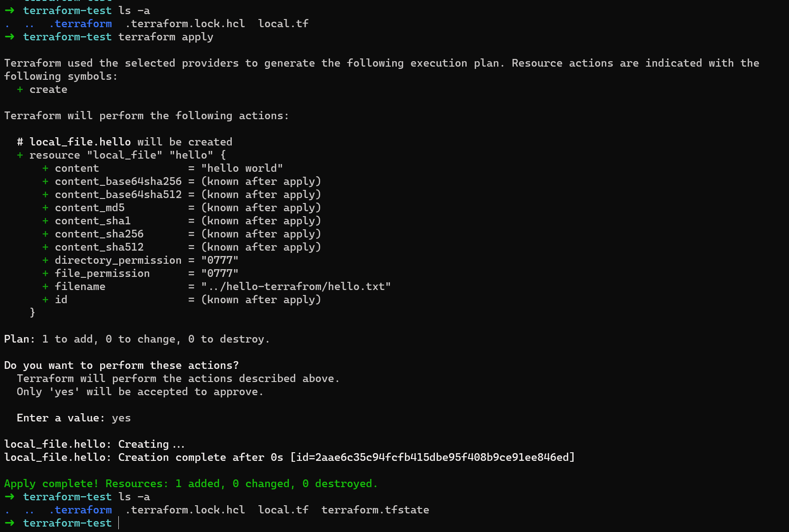This screenshot has width=789, height=532.
Task: Click "Do you want to perform these actions?"
Action: coord(121,365)
